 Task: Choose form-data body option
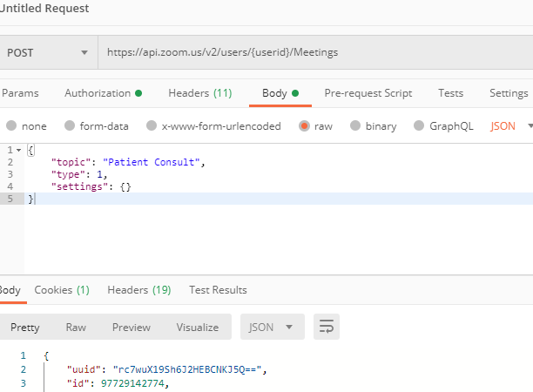(x=73, y=126)
